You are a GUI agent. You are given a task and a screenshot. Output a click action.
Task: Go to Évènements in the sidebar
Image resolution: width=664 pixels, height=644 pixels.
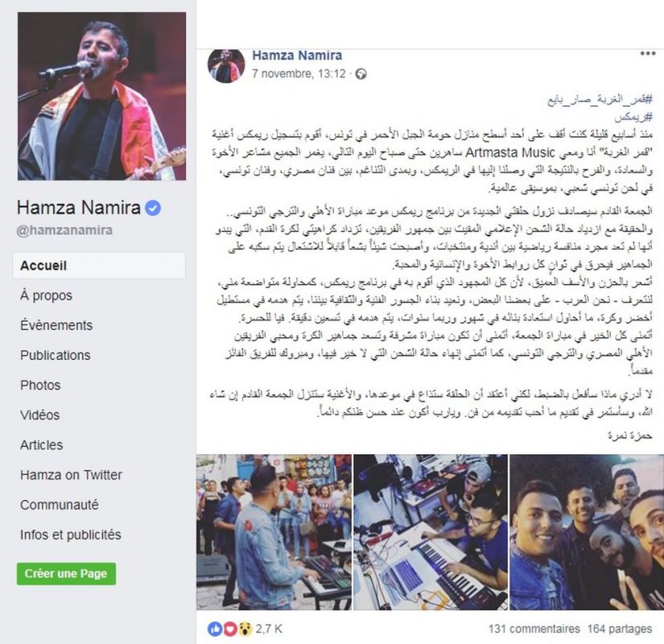coord(56,325)
